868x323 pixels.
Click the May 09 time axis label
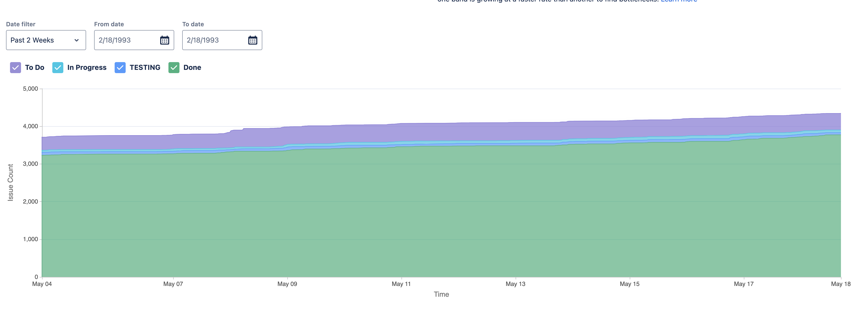[287, 284]
